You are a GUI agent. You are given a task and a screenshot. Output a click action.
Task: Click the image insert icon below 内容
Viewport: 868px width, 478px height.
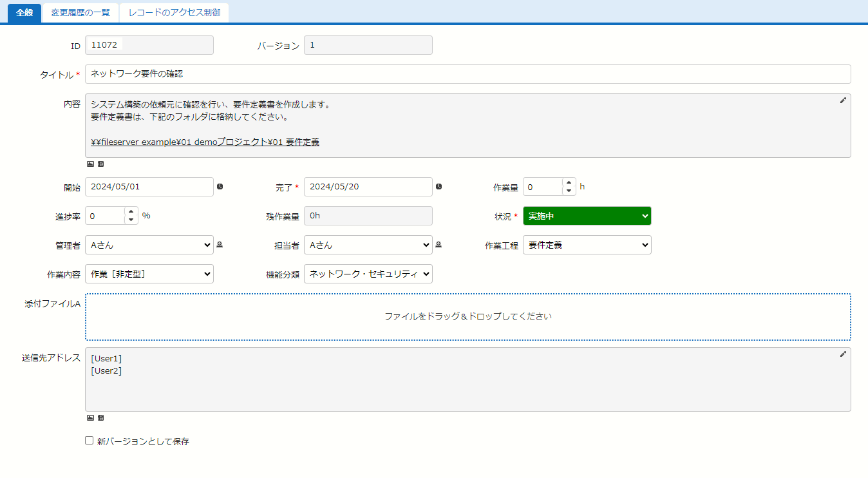point(90,164)
